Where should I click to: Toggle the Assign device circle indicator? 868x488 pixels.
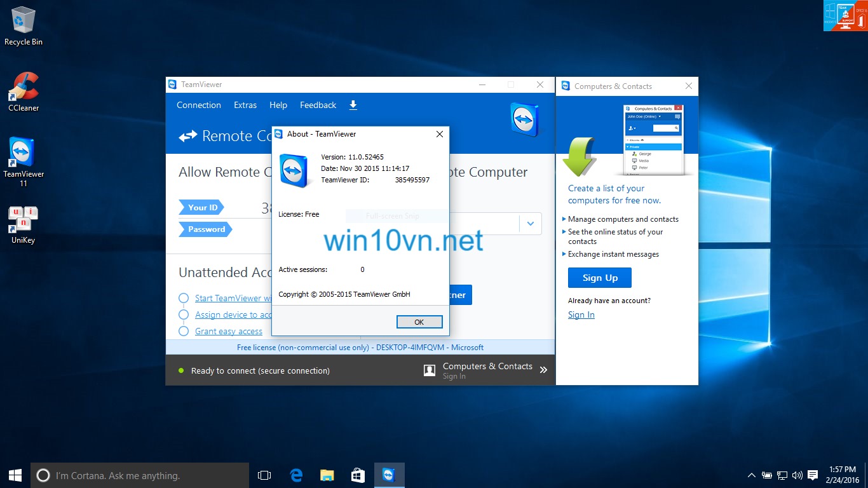[184, 315]
